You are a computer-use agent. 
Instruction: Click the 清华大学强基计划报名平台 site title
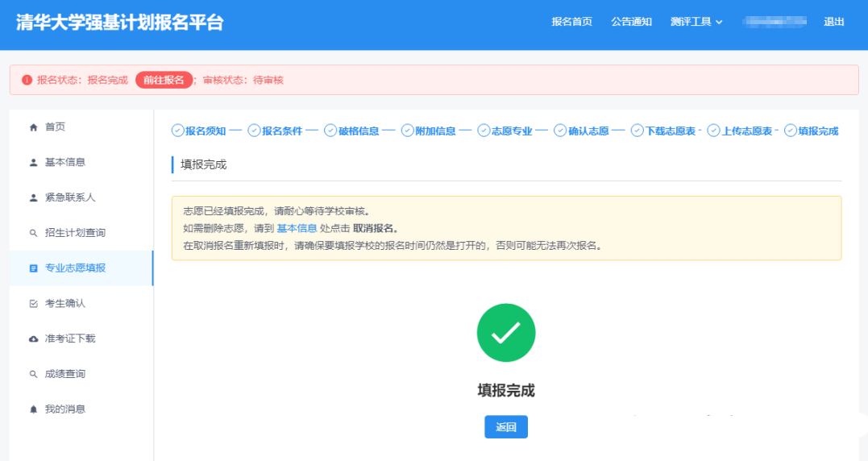point(119,22)
